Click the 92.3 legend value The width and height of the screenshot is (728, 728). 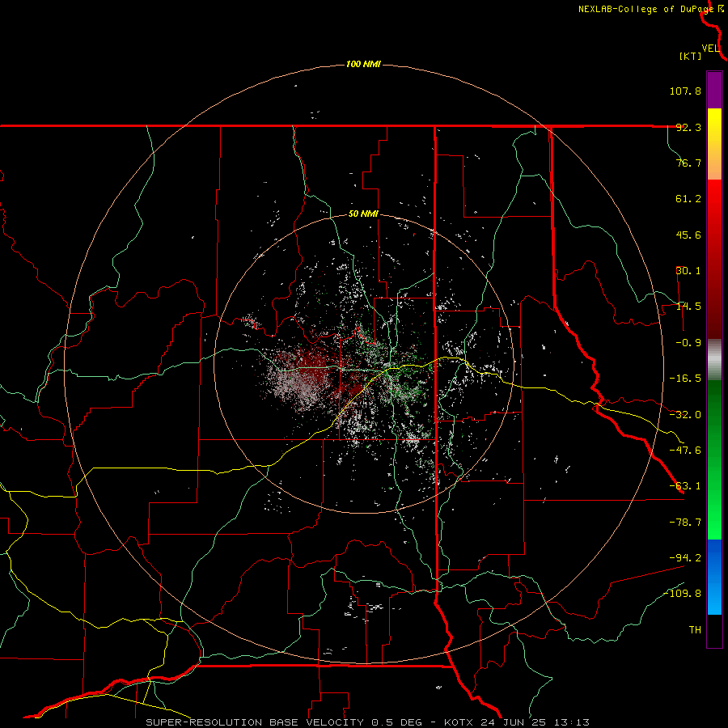[688, 127]
